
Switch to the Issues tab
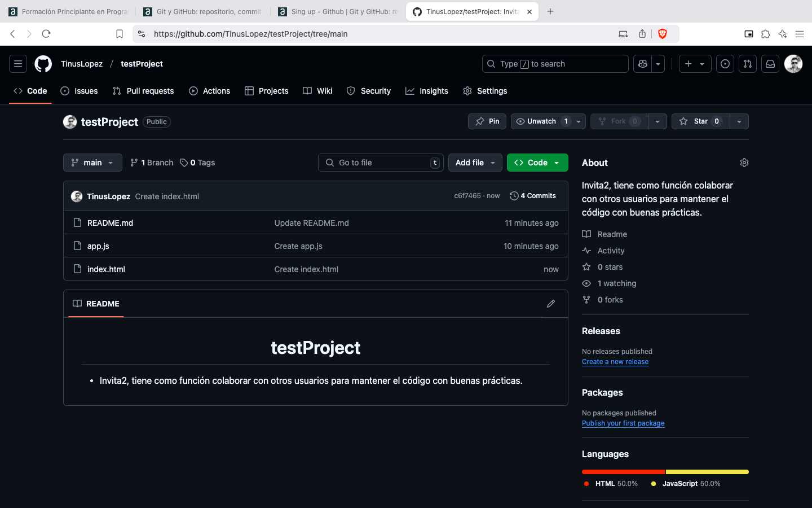pyautogui.click(x=79, y=91)
